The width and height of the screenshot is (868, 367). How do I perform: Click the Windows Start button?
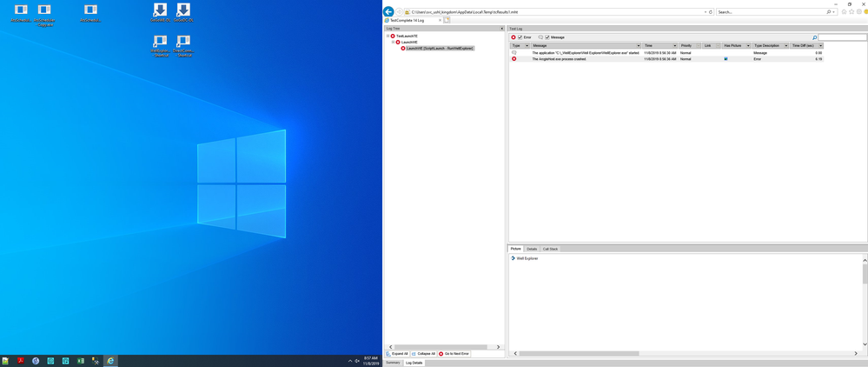click(x=5, y=360)
